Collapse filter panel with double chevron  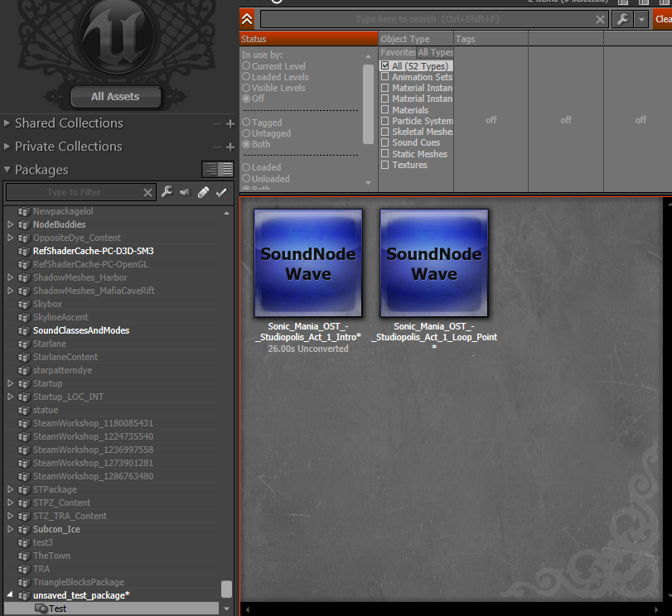point(247,19)
